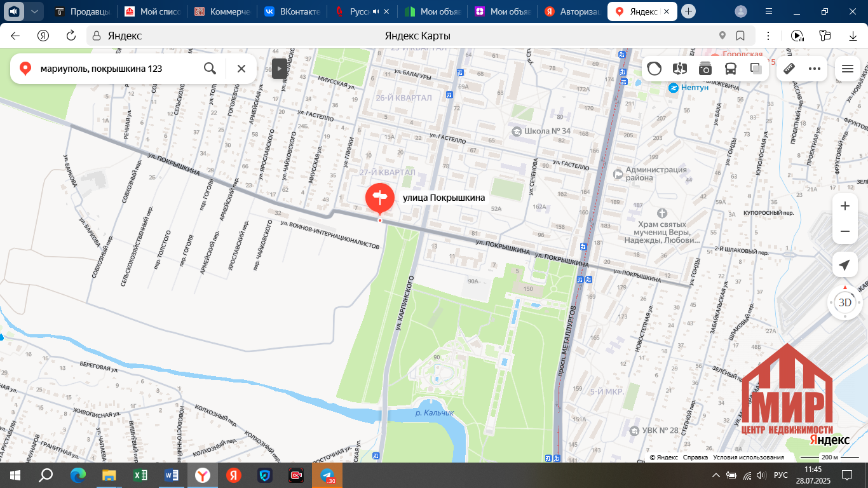
Task: Switch to the Авторизац tab
Action: click(x=571, y=11)
